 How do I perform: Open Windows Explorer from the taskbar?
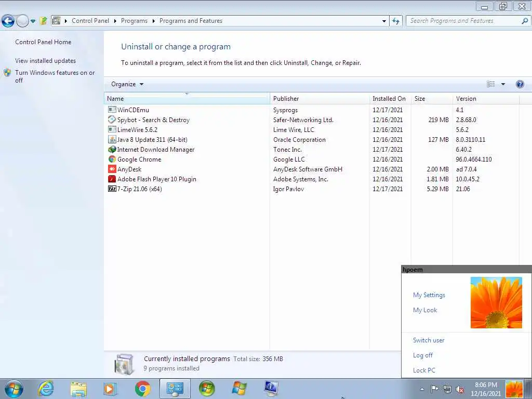[78, 389]
